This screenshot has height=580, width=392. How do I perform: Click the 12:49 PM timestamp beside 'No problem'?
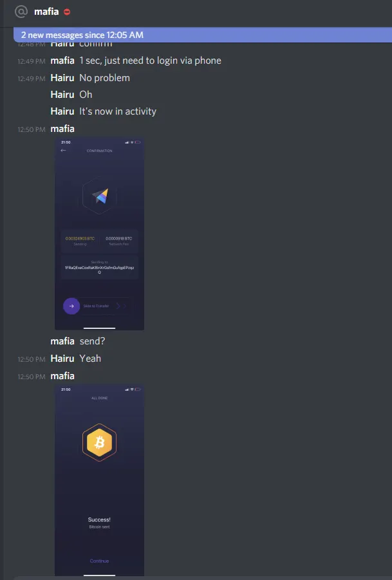point(32,79)
